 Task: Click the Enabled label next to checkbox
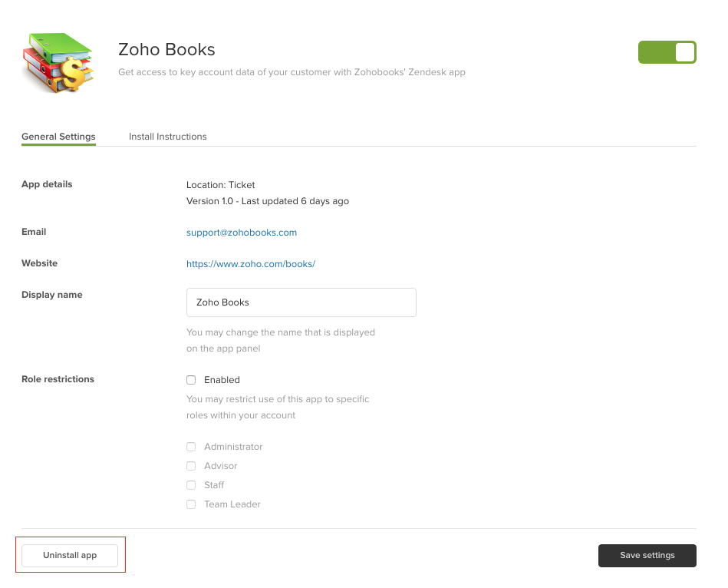pyautogui.click(x=222, y=380)
